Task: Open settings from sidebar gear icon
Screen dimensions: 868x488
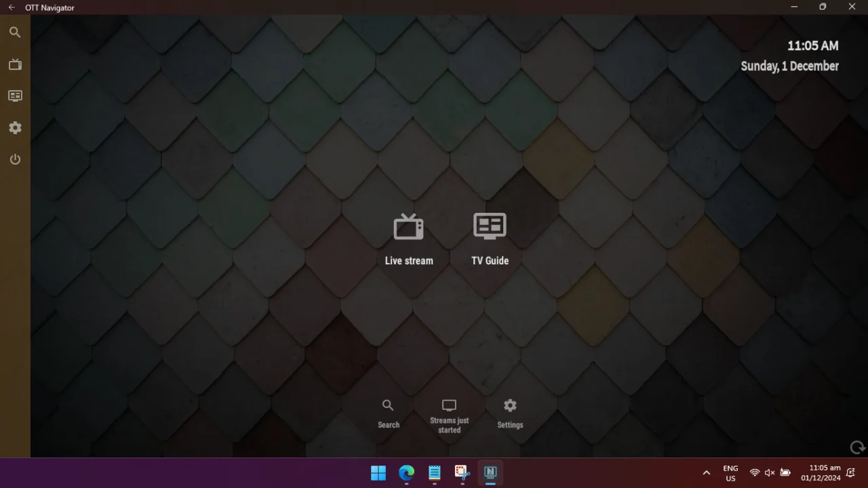Action: 15,128
